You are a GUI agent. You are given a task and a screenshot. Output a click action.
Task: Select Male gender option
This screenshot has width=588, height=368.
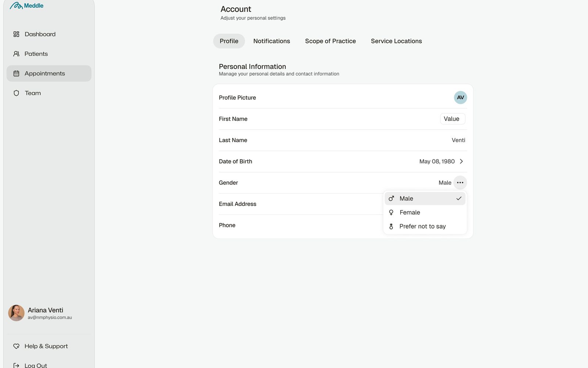coord(425,198)
